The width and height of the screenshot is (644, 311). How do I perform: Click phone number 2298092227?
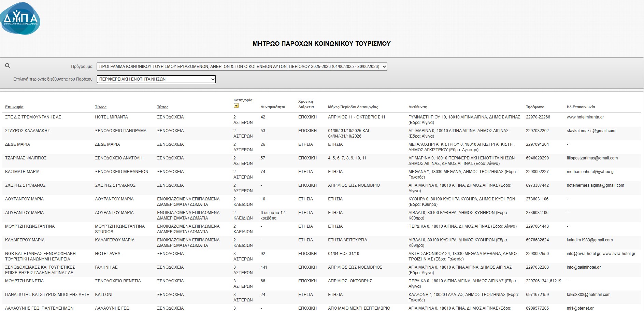[537, 172]
